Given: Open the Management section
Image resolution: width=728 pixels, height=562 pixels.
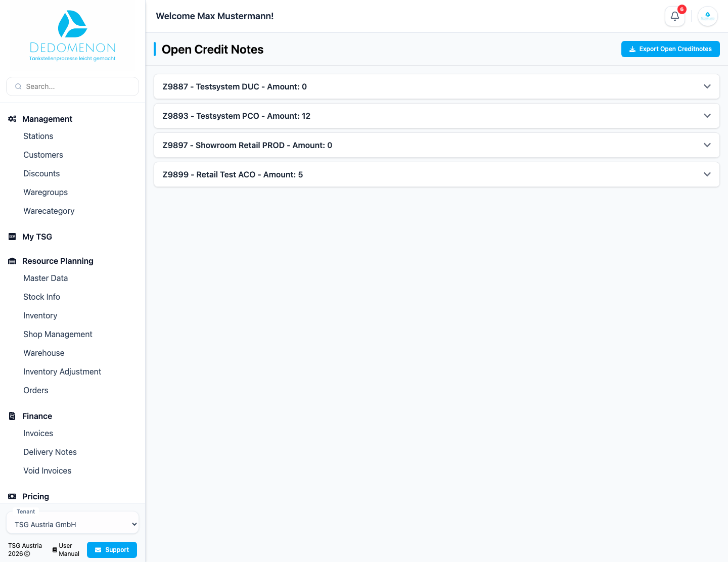Looking at the screenshot, I should click(x=48, y=119).
